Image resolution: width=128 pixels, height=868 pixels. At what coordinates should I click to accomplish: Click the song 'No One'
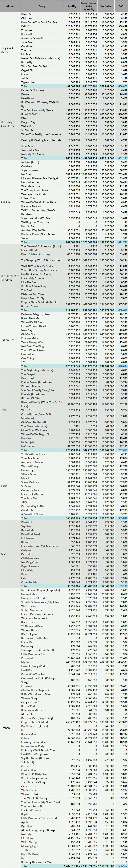(x=26, y=174)
